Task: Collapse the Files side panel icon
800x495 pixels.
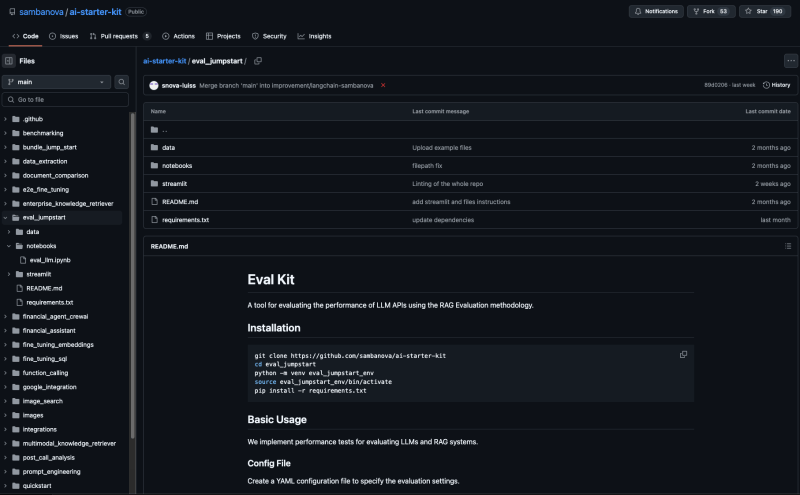Action: tap(9, 61)
